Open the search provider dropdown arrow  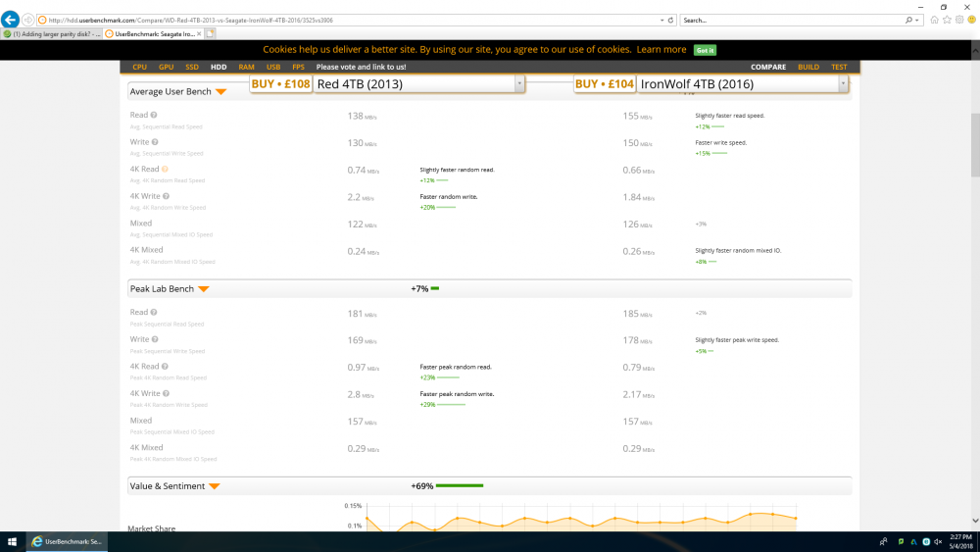pos(917,20)
